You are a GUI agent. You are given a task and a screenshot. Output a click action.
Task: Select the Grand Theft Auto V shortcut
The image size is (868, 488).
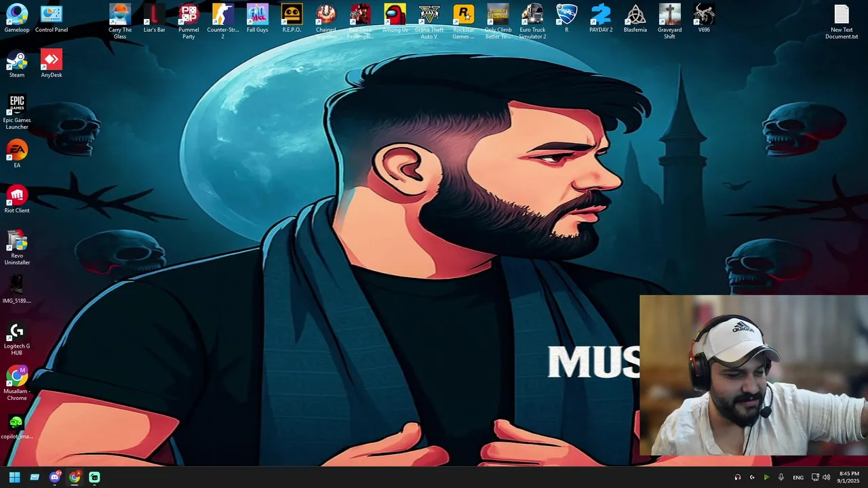tap(429, 22)
